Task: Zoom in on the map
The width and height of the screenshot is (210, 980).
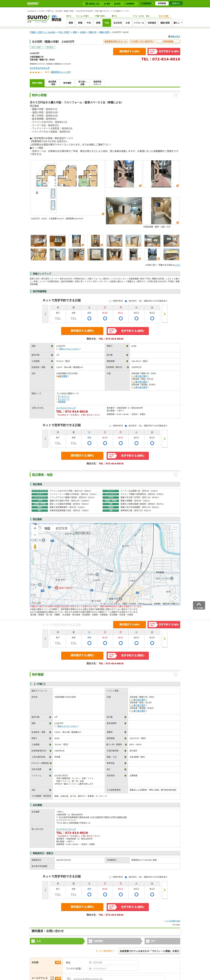Action: [x=35, y=528]
